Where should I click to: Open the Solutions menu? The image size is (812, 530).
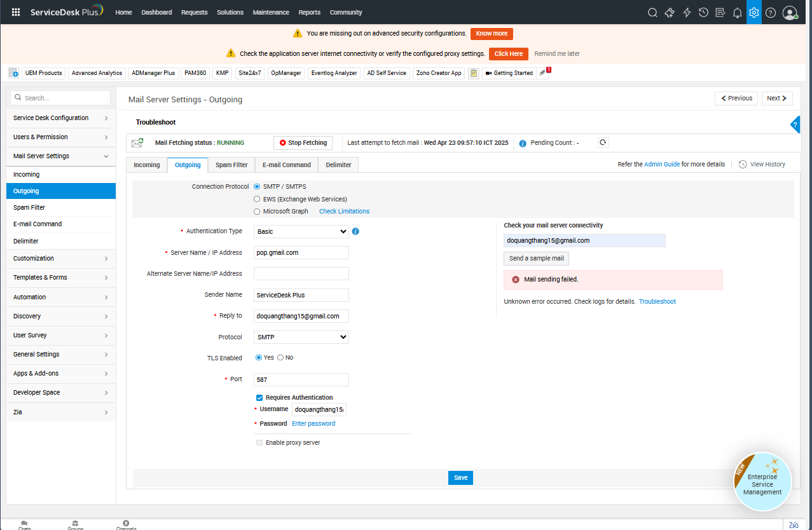coord(230,12)
